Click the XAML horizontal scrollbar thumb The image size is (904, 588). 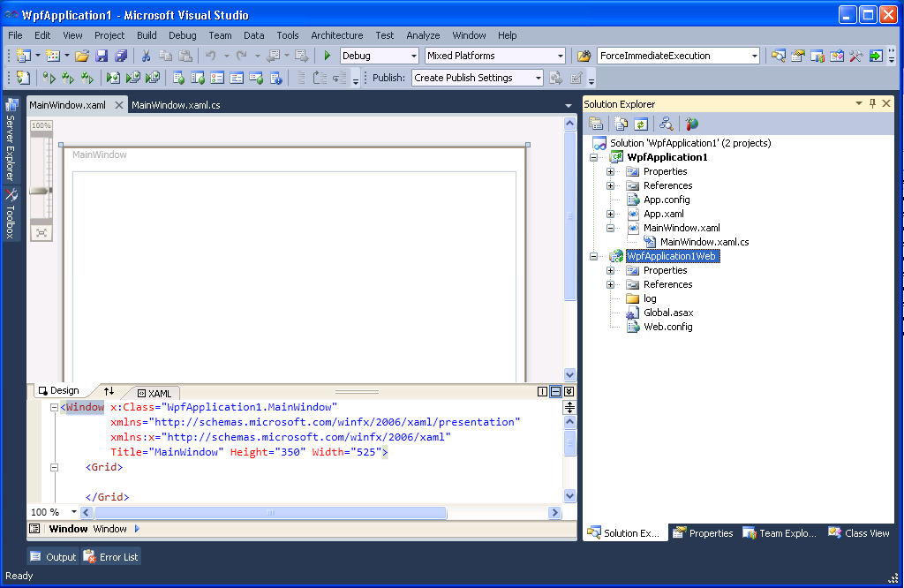point(270,512)
